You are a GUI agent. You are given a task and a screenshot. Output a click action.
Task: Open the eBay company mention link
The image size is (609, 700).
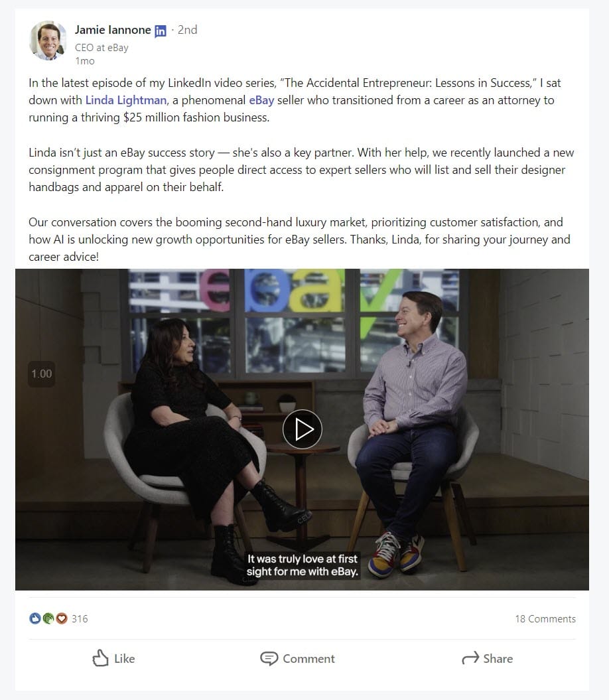coord(261,100)
